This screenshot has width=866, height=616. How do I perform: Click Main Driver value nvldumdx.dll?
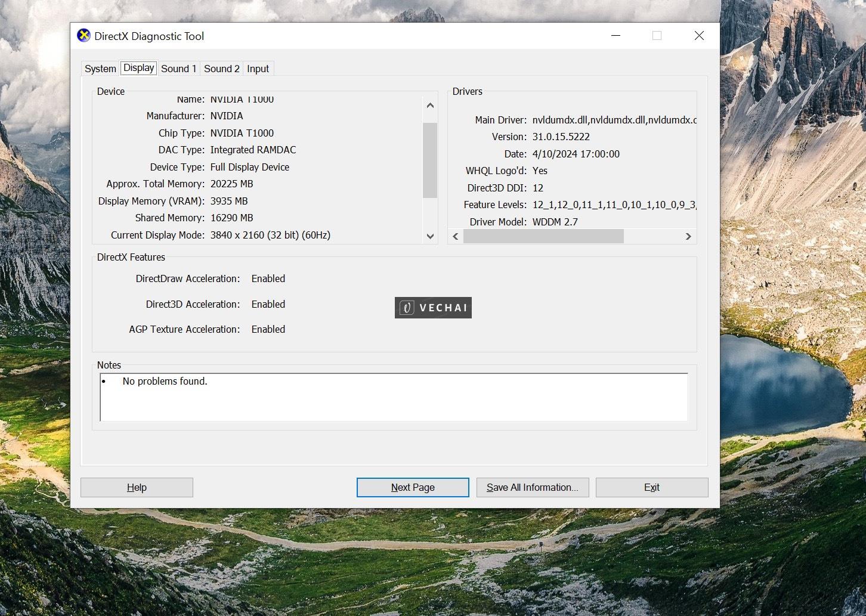click(614, 120)
